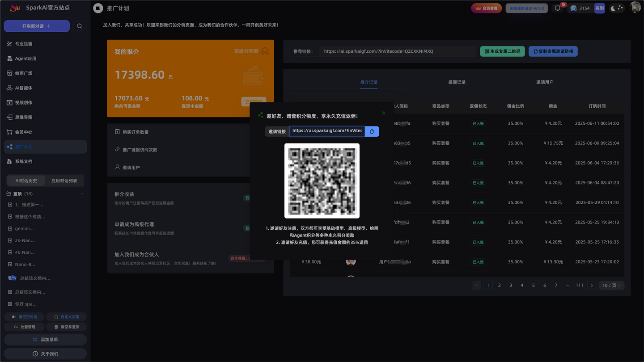The image size is (644, 362).
Task: Switch to the 应用对话列表 tab
Action: pos(64,181)
